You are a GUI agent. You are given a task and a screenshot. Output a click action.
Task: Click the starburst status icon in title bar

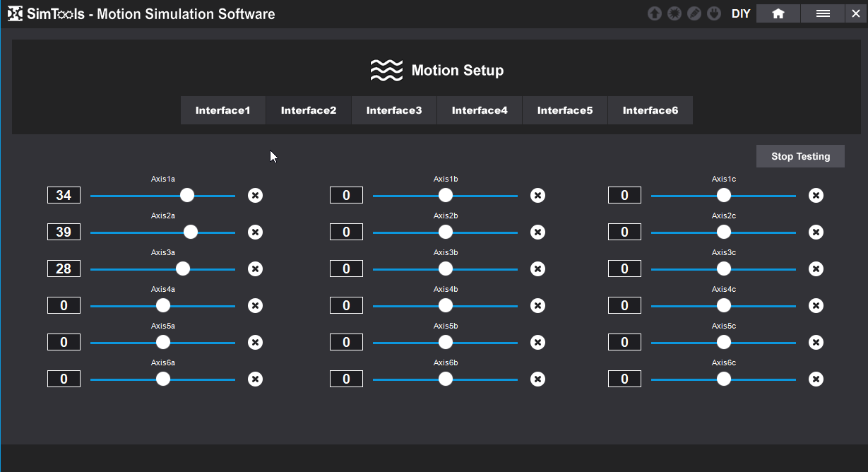point(674,13)
